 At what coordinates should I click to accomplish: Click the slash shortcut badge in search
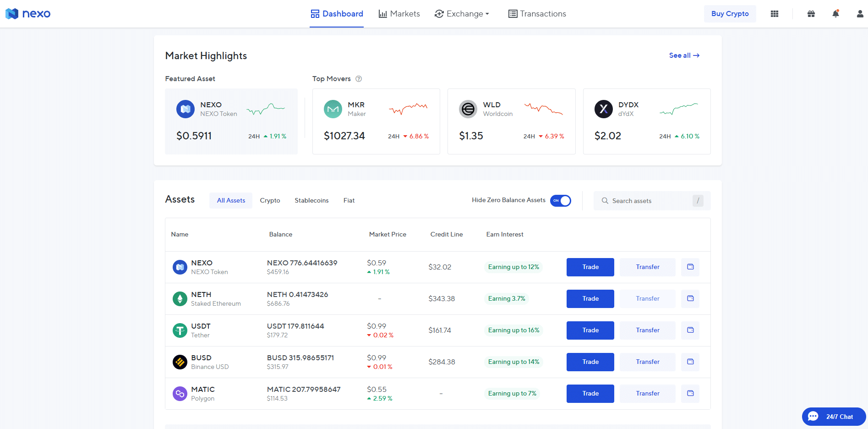point(698,201)
